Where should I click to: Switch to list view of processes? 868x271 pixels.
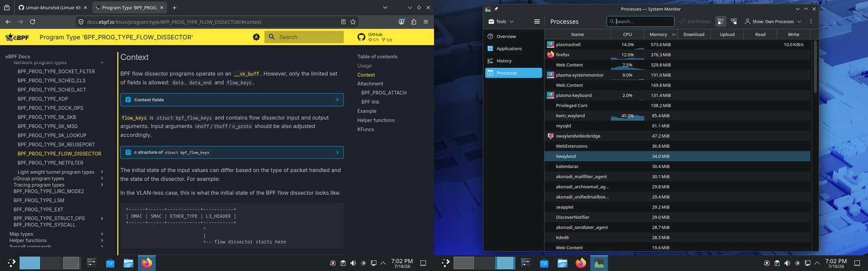pyautogui.click(x=721, y=22)
